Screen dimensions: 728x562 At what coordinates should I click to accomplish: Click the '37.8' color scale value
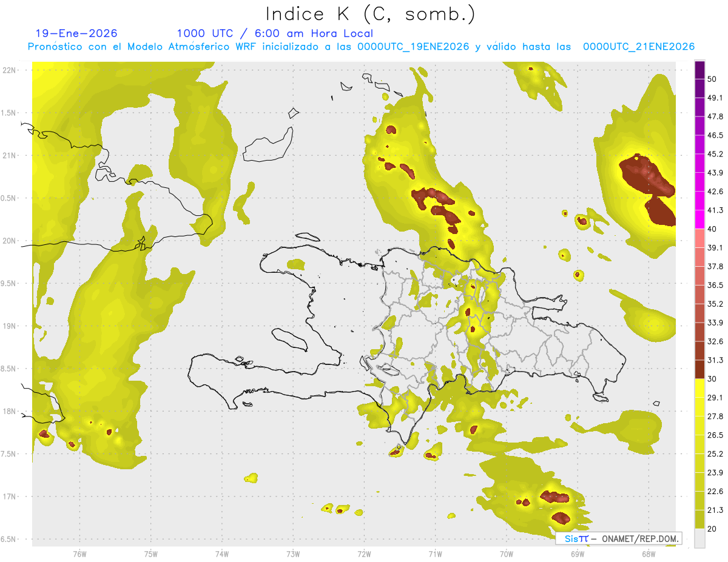point(716,267)
